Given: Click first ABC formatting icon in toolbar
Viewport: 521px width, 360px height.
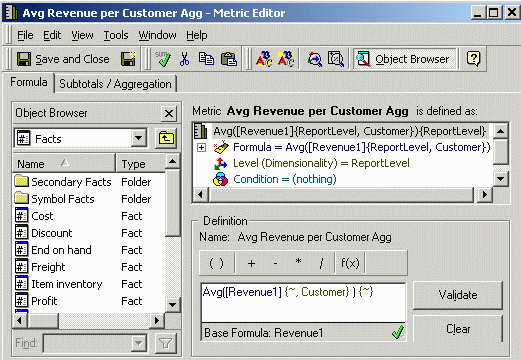Looking at the screenshot, I should pyautogui.click(x=264, y=59).
